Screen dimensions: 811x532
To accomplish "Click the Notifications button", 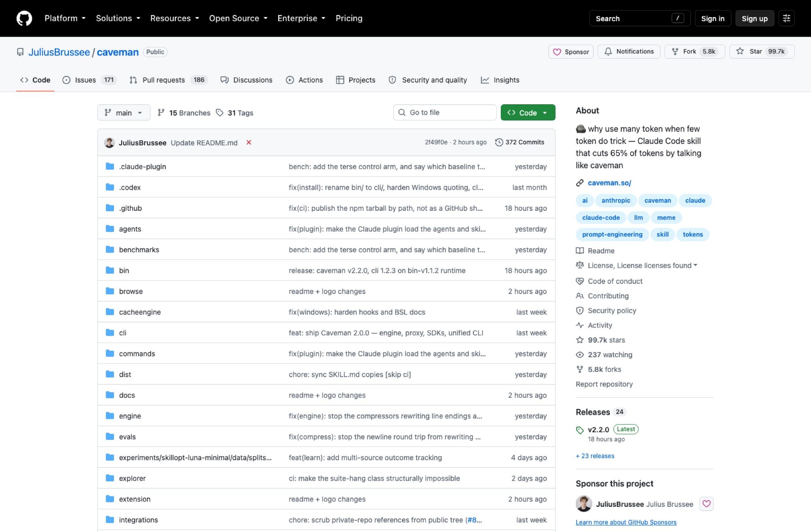I will 629,51.
